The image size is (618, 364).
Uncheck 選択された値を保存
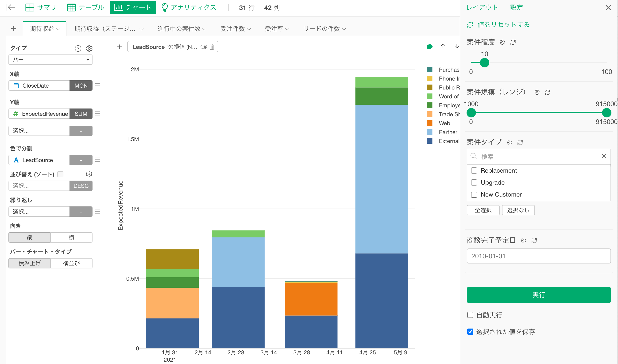470,331
